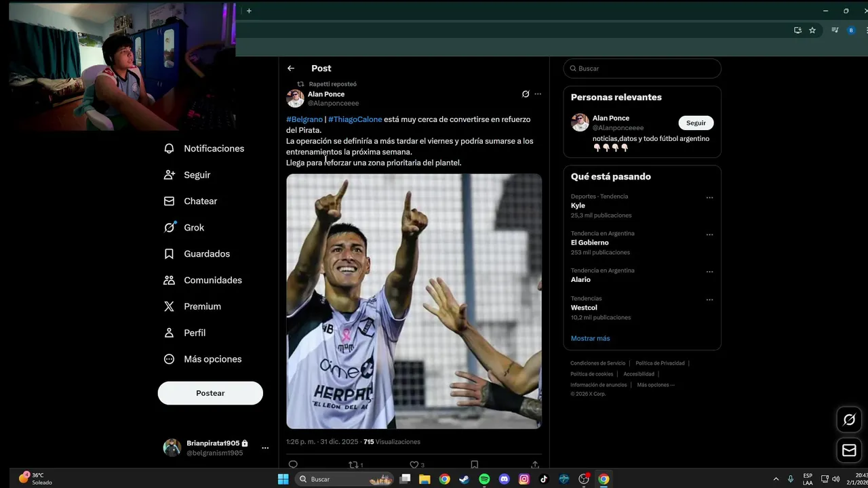
Task: Open the Notificaciones bell icon
Action: coord(170,148)
